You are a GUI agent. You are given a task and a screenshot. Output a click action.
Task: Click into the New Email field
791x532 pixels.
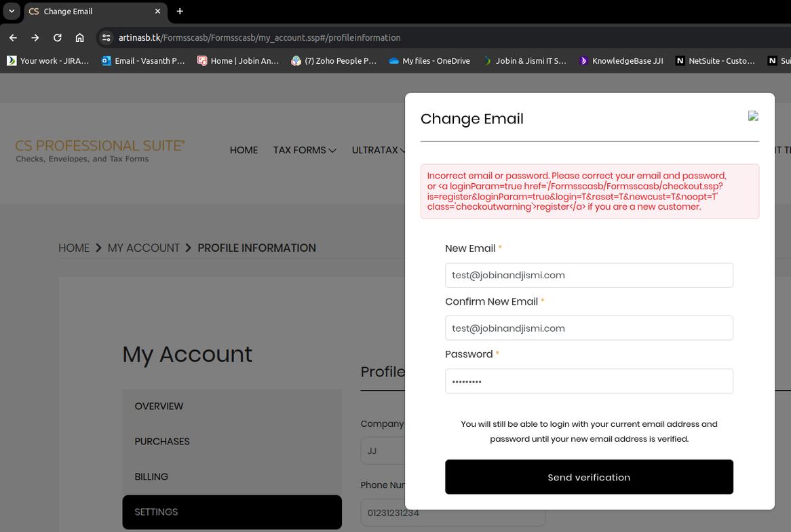pos(589,275)
